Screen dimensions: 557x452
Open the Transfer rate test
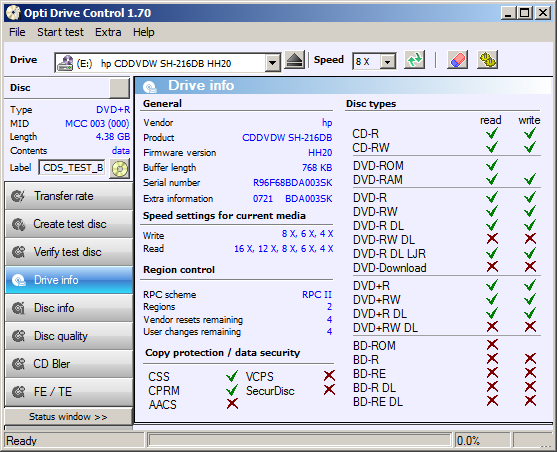pyautogui.click(x=69, y=196)
